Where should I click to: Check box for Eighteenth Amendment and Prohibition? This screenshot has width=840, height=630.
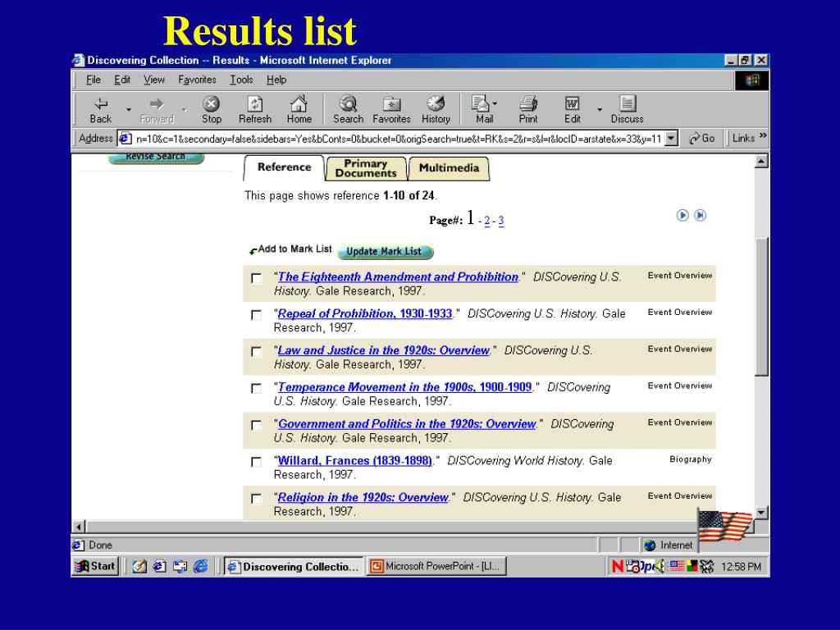click(257, 278)
